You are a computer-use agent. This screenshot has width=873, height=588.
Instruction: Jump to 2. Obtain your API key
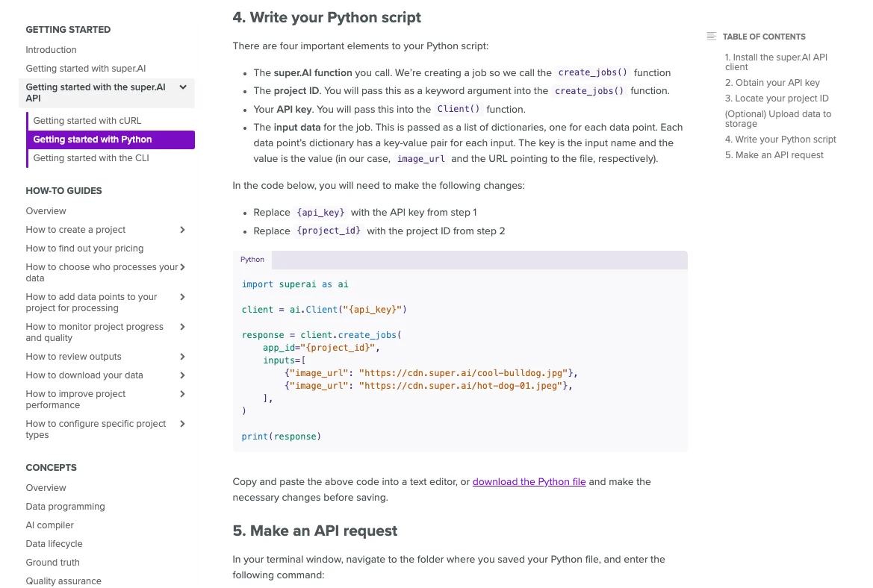click(772, 83)
